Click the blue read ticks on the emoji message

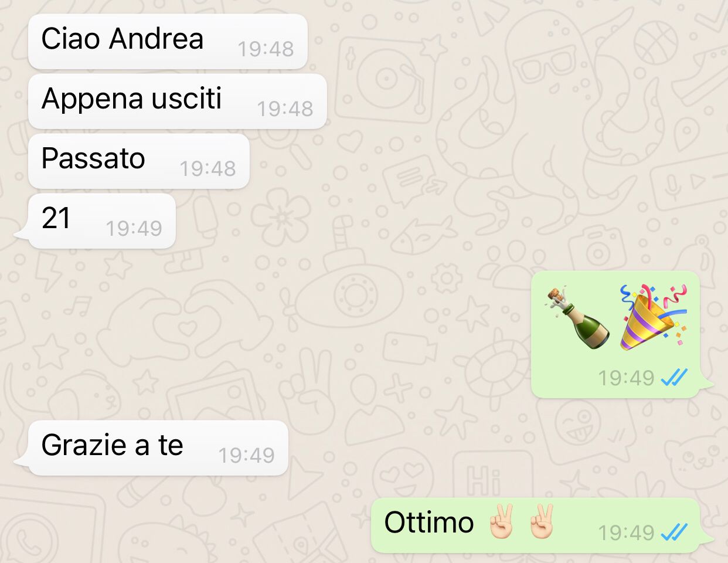tap(674, 378)
